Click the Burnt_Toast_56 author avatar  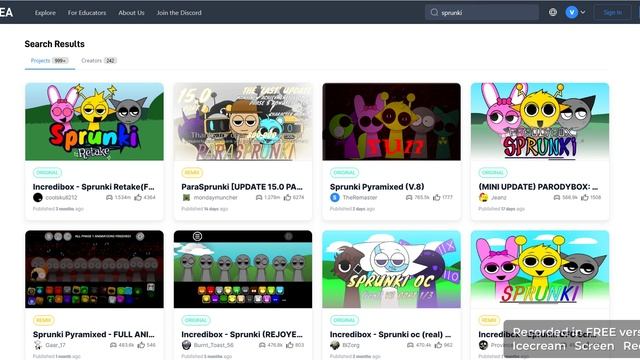click(x=186, y=345)
